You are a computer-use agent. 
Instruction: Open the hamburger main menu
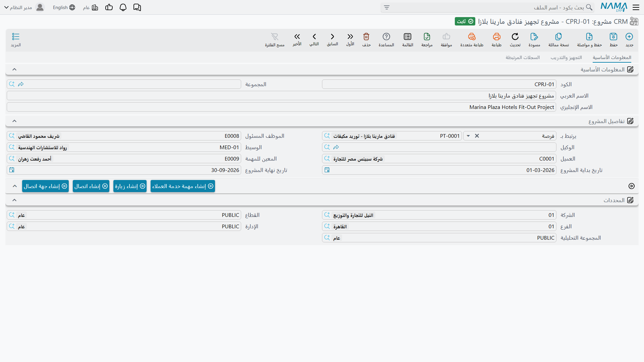point(636,7)
